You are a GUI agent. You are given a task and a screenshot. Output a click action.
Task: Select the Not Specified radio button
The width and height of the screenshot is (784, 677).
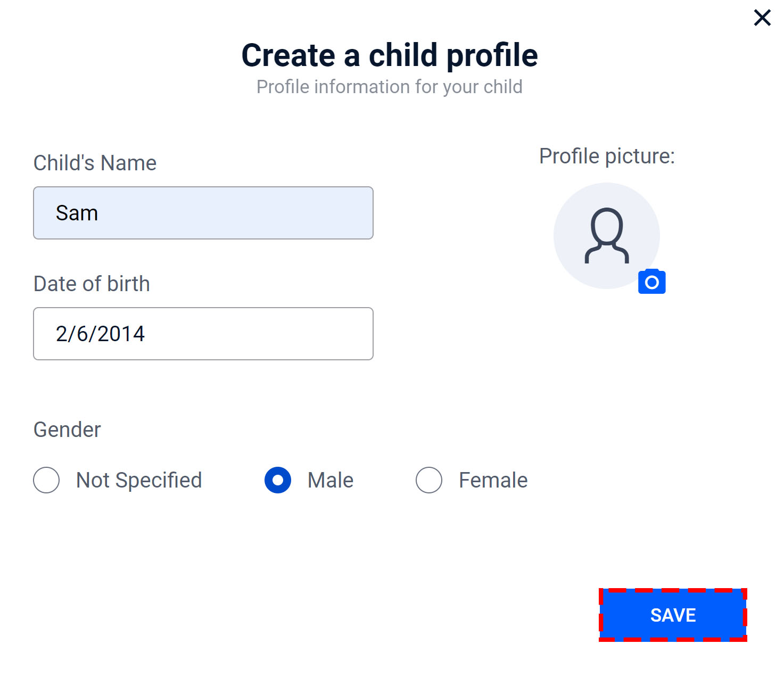46,480
